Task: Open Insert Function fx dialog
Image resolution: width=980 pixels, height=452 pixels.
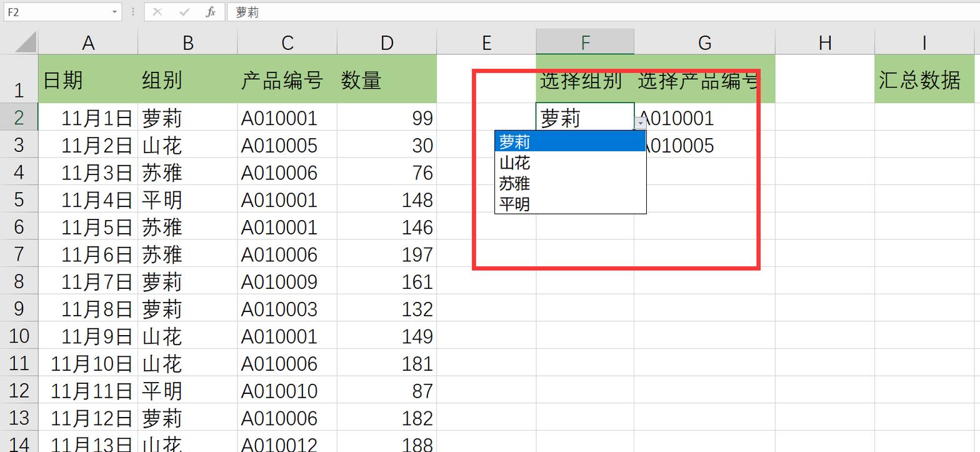Action: coord(211,12)
